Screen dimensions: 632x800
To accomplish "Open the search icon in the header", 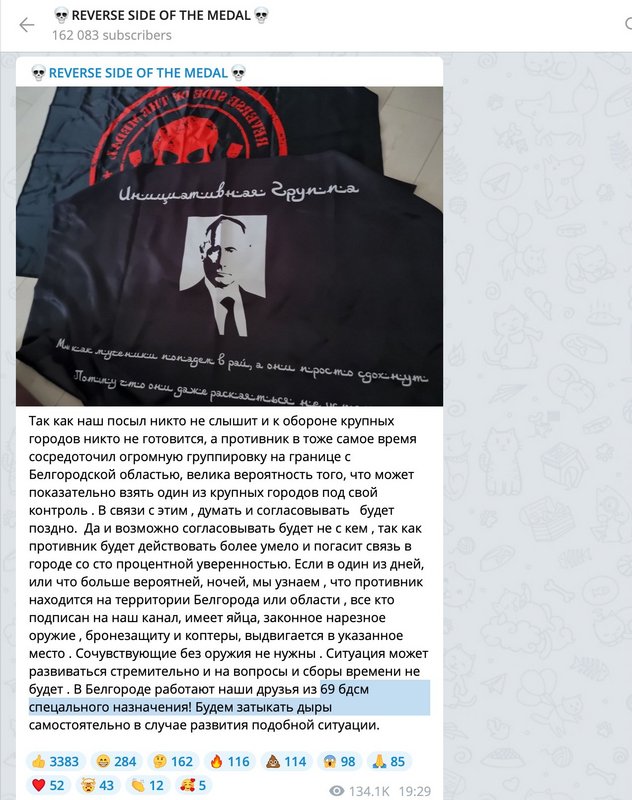I will click(628, 23).
